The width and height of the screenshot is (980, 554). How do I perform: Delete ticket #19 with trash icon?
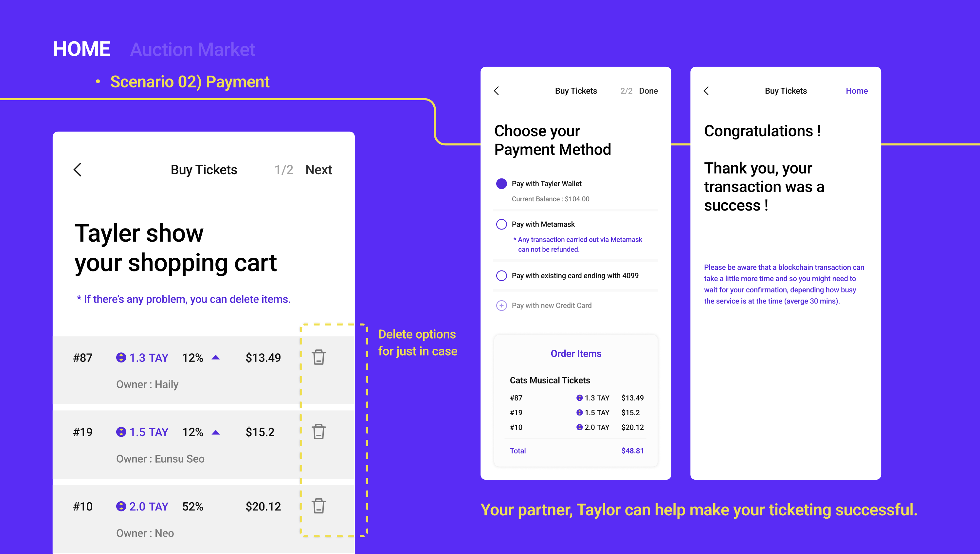(318, 432)
